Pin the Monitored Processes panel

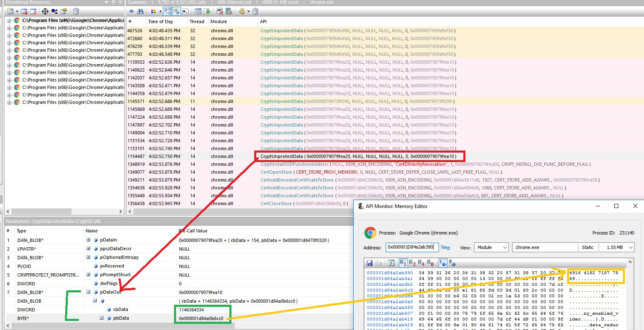click(x=113, y=2)
